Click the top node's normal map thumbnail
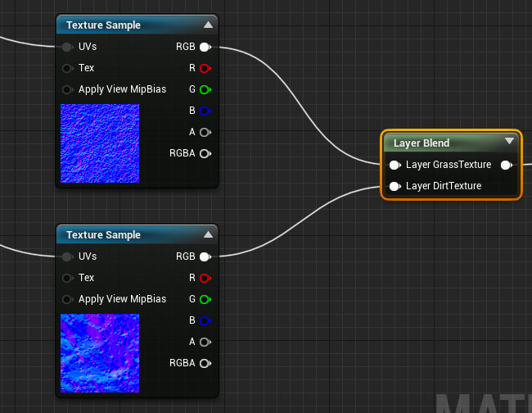Viewport: 532px width, 413px height. click(100, 143)
